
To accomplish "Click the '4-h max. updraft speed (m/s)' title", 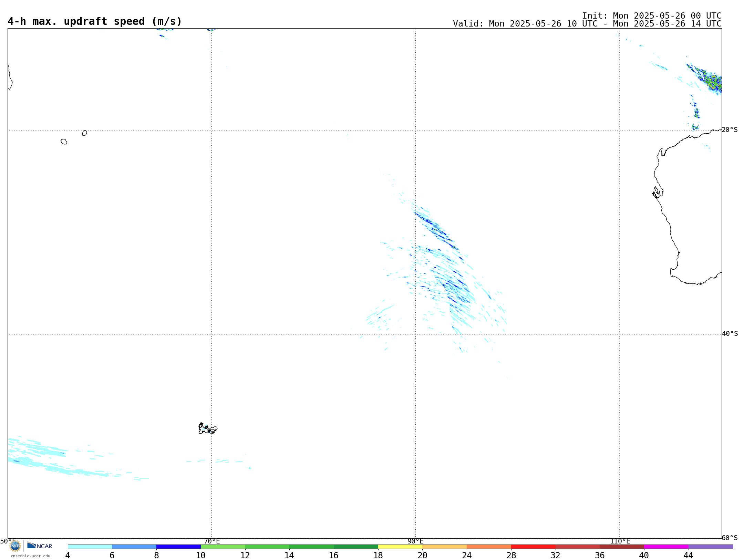I will 95,22.
